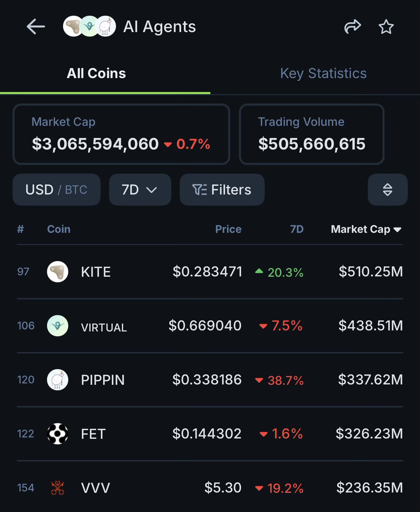Tap the favorite star icon
Image resolution: width=420 pixels, height=512 pixels.
click(386, 27)
